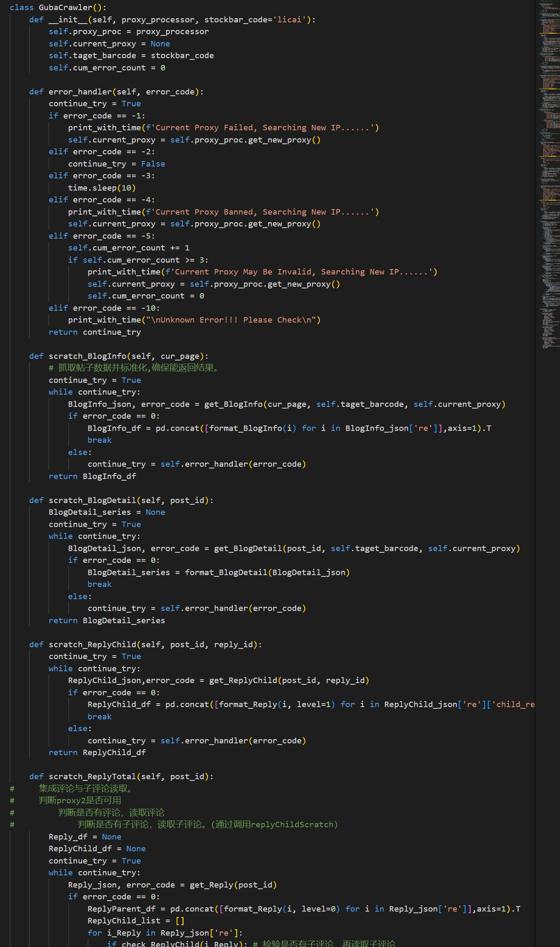The image size is (560, 947).
Task: Click the replyChildScratch comment line
Action: coord(174,824)
